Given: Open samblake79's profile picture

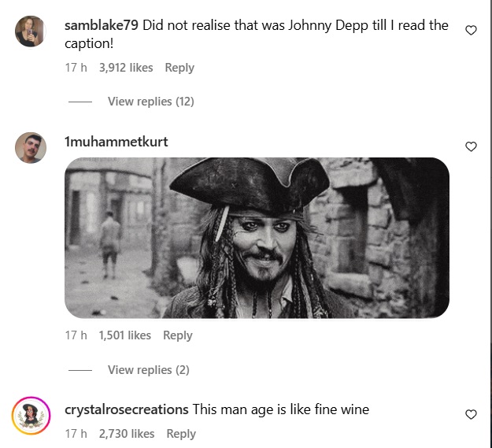Looking at the screenshot, I should pyautogui.click(x=31, y=31).
